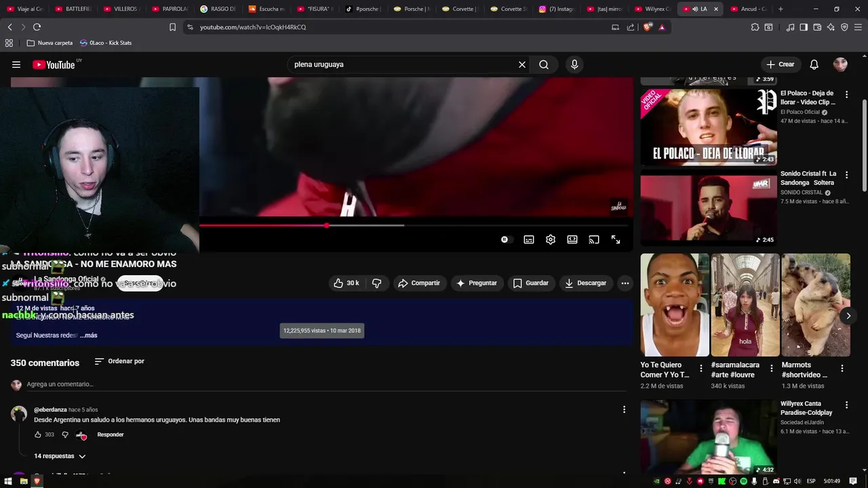
Task: Click the Preguntar button
Action: coord(477,283)
